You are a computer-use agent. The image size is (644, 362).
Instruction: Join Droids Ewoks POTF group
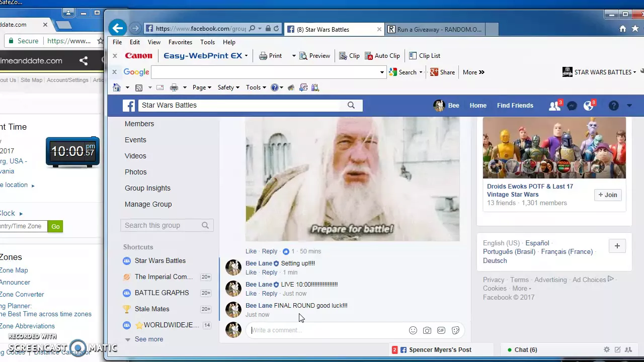(x=608, y=195)
